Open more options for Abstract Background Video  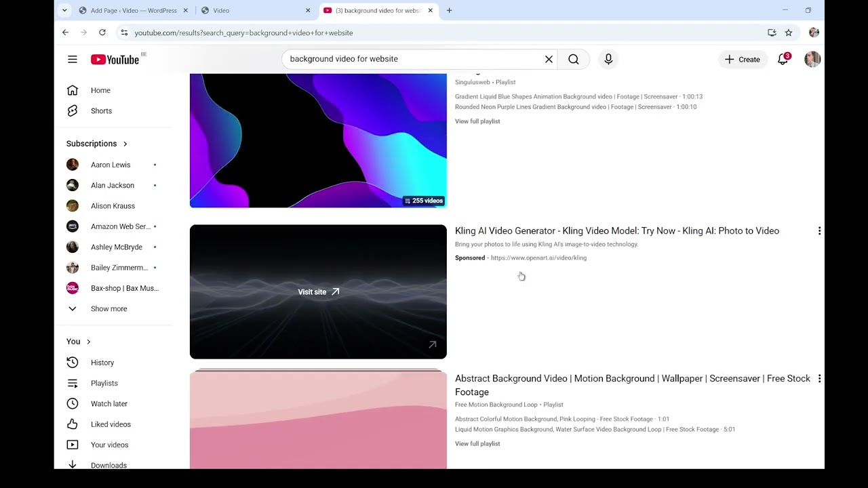[x=819, y=379]
